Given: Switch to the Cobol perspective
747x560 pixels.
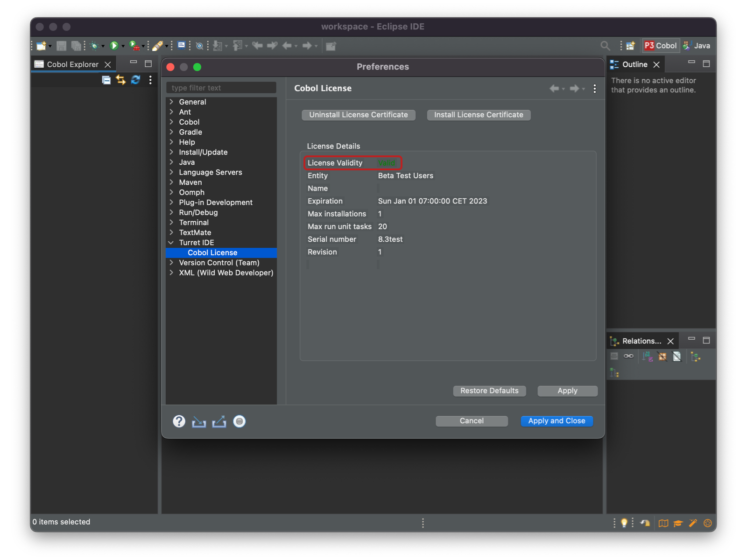Looking at the screenshot, I should point(661,46).
